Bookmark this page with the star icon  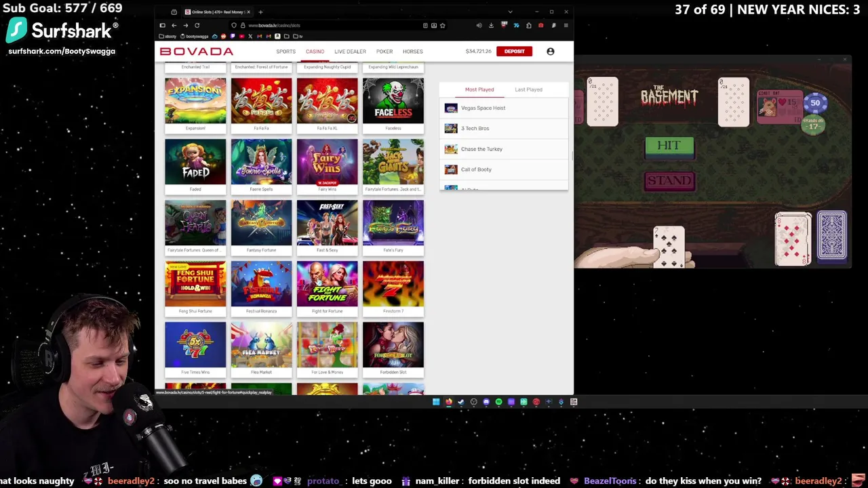click(x=443, y=25)
